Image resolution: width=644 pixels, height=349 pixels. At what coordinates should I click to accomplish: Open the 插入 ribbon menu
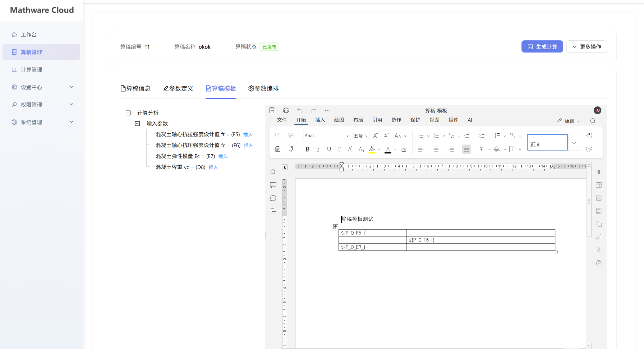pyautogui.click(x=320, y=120)
